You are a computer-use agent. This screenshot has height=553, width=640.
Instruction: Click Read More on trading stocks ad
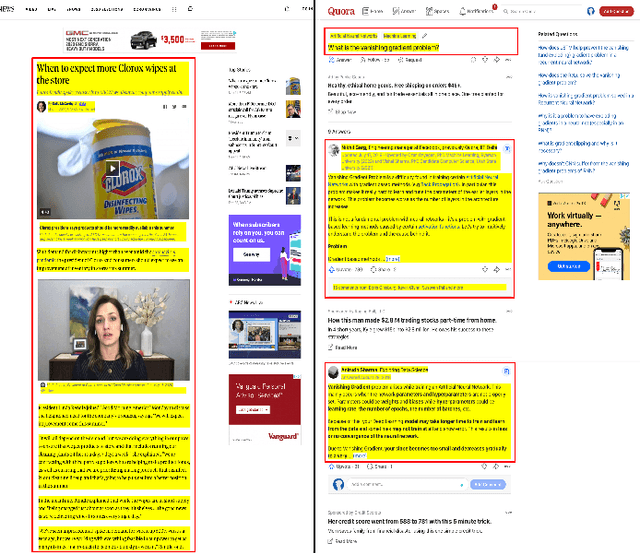(x=342, y=348)
